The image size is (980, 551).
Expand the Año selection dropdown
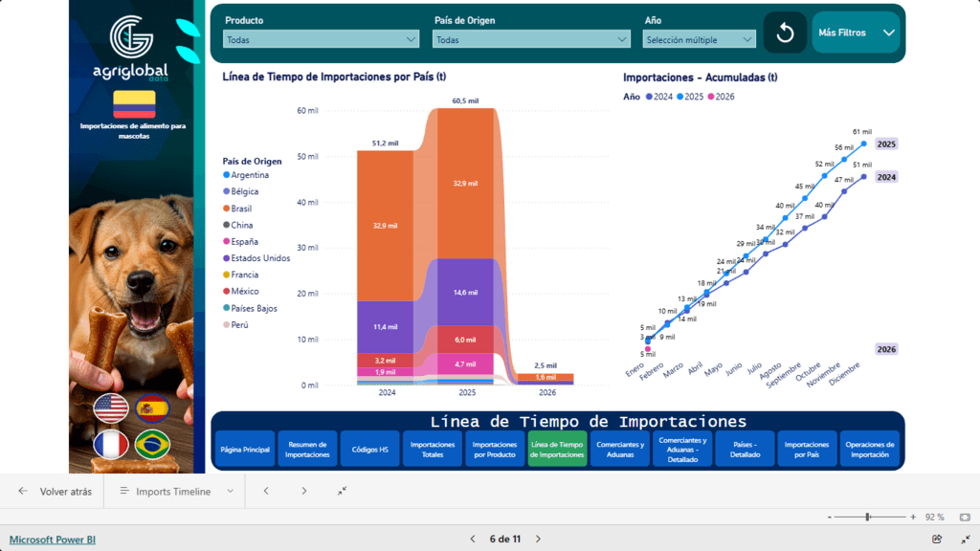[x=701, y=39]
